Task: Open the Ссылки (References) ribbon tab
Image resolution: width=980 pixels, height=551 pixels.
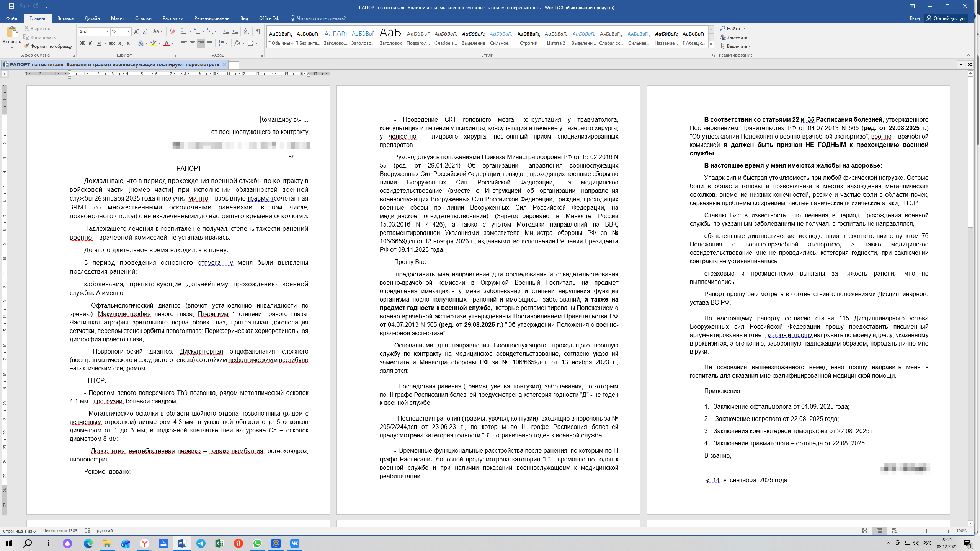Action: click(143, 18)
